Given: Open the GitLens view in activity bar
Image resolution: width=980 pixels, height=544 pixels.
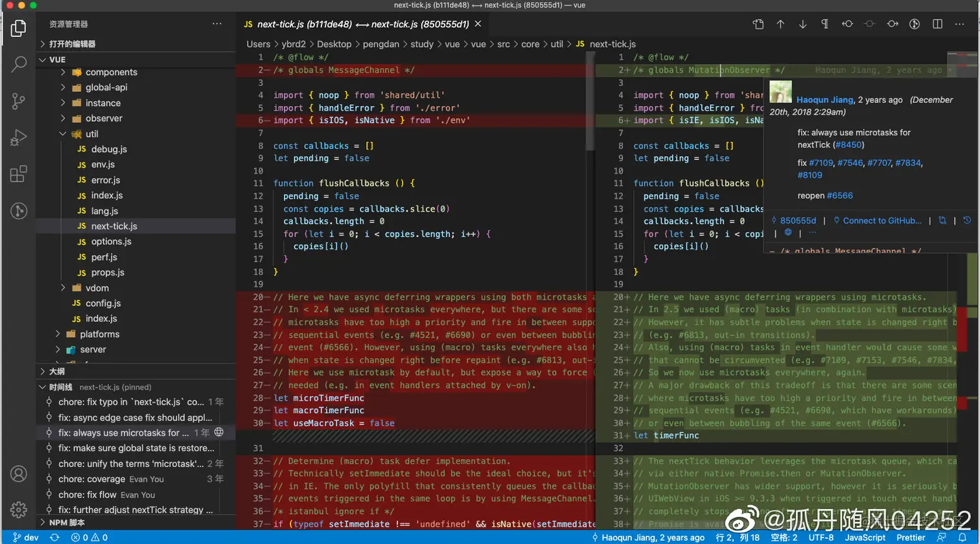Looking at the screenshot, I should click(19, 210).
